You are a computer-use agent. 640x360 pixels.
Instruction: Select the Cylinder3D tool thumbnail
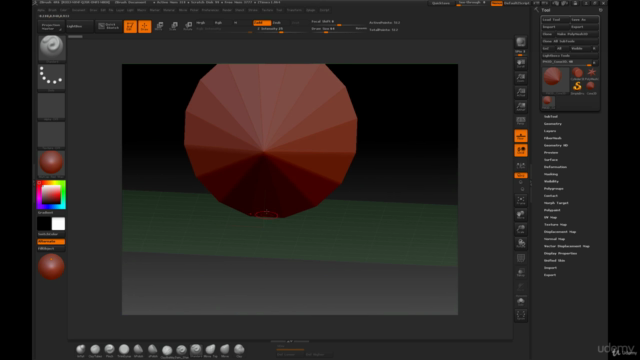click(577, 74)
